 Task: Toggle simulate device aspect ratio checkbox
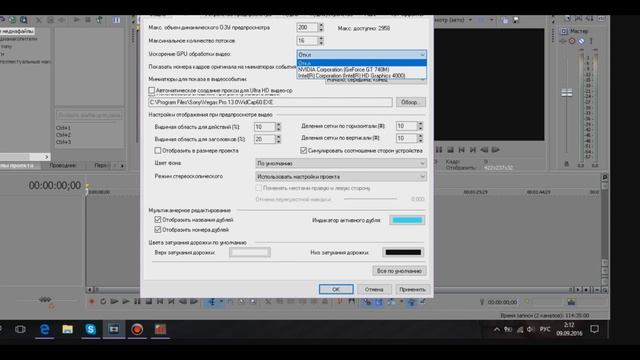tap(303, 151)
